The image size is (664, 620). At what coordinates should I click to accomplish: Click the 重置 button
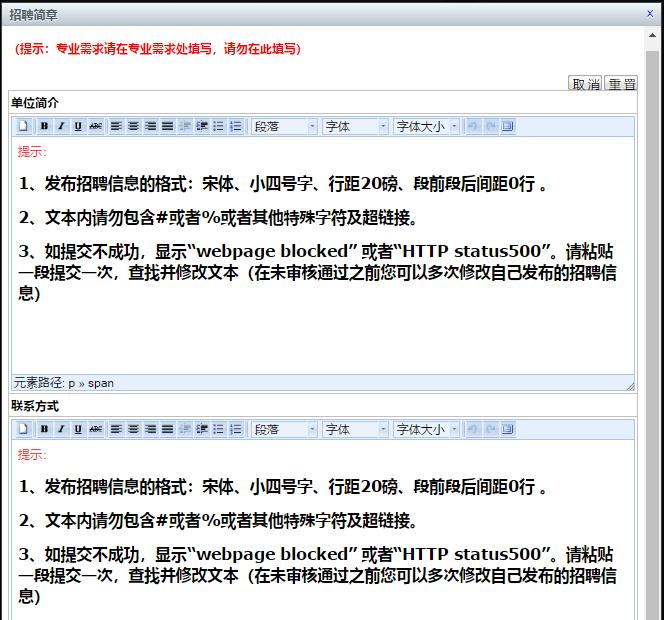pyautogui.click(x=621, y=84)
